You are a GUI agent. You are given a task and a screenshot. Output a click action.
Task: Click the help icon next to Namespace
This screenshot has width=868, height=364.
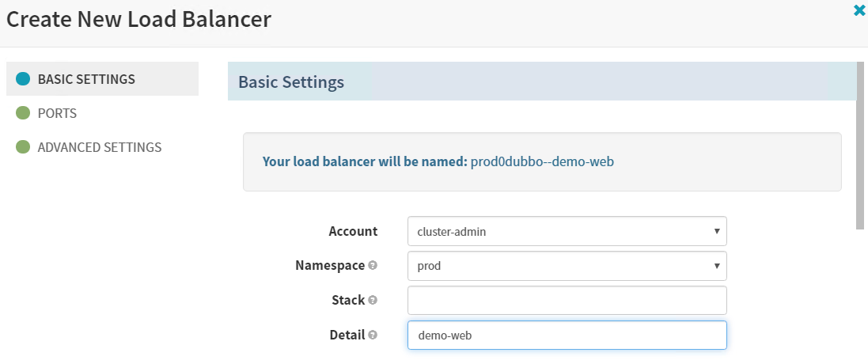coord(373,266)
